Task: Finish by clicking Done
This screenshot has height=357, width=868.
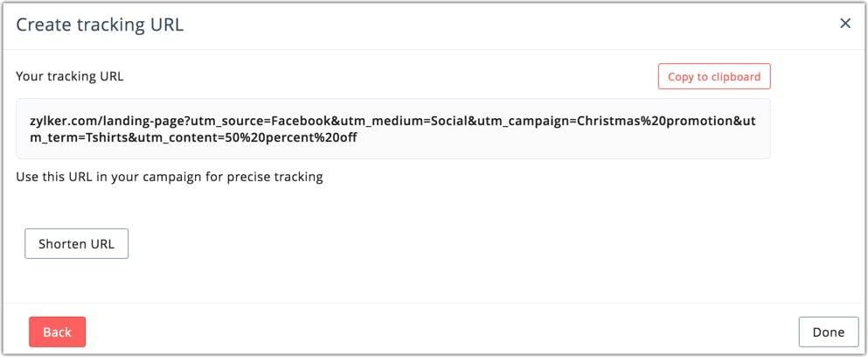Action: click(x=829, y=332)
